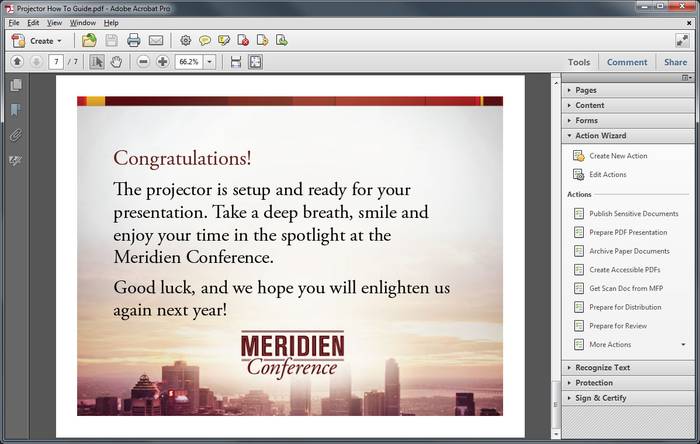This screenshot has width=700, height=444.
Task: Switch to the Comment pane tab
Action: point(627,62)
